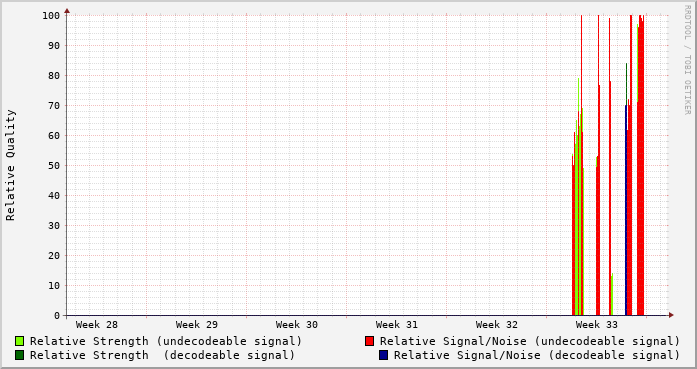This screenshot has height=369, width=697.
Task: Click the Relative Quality y-axis title
Action: click(x=10, y=165)
